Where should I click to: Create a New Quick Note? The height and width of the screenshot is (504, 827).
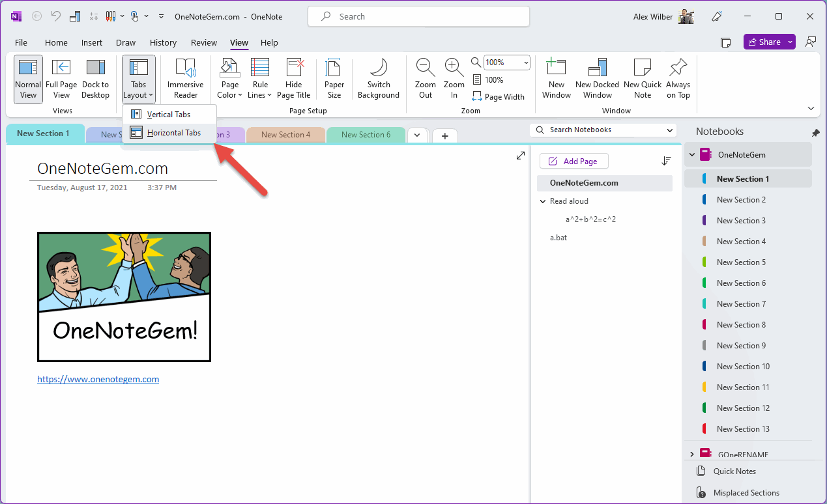click(643, 79)
